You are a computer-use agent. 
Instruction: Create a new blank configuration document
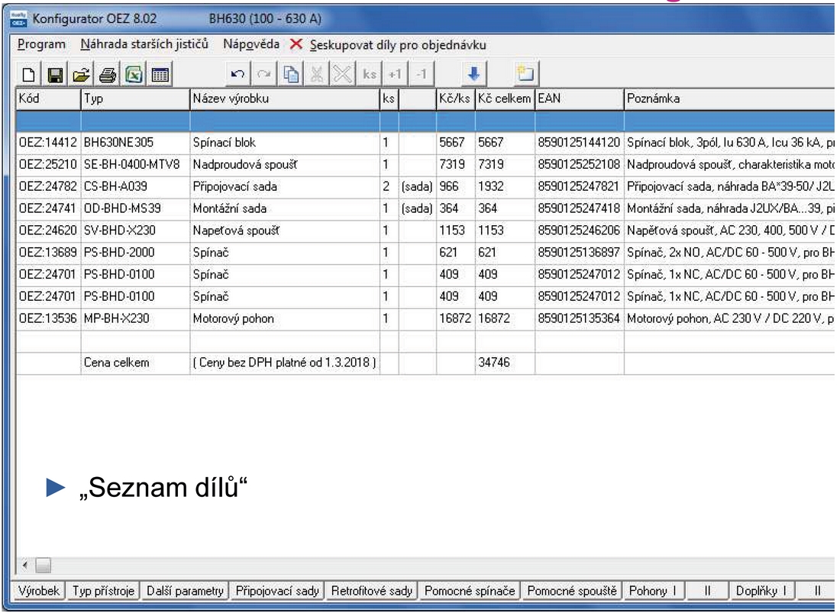point(28,75)
